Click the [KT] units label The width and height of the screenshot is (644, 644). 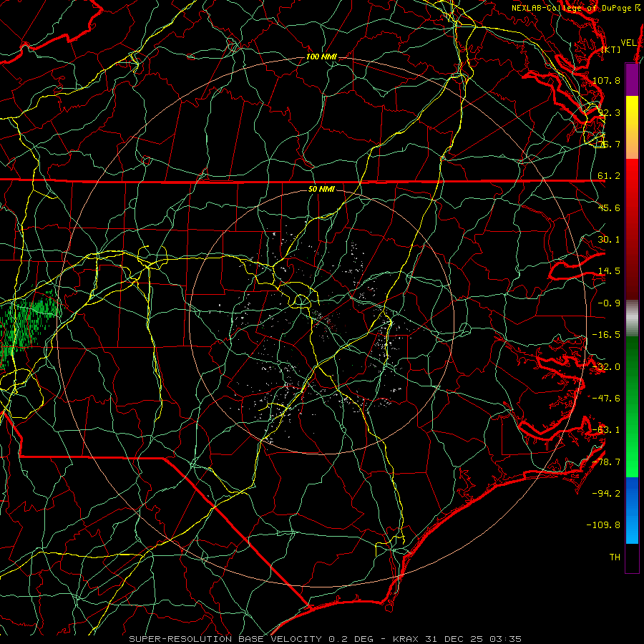[x=611, y=49]
